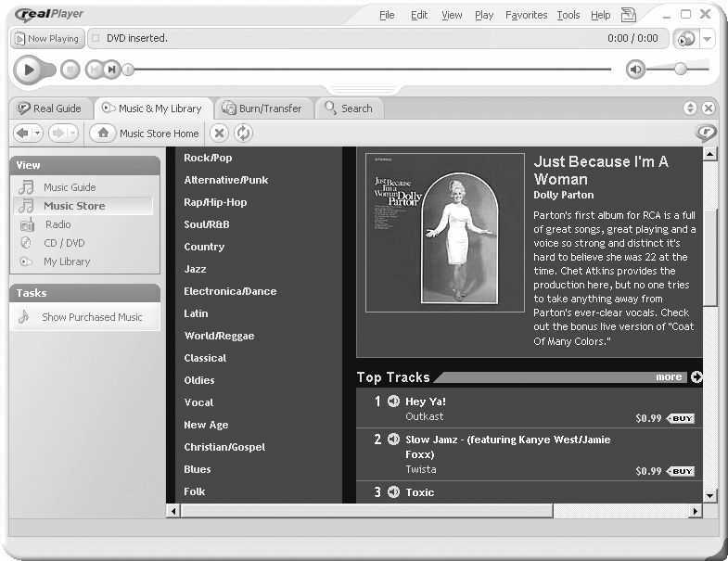Go back with the left arrow button
The image size is (728, 561).
coord(21,134)
